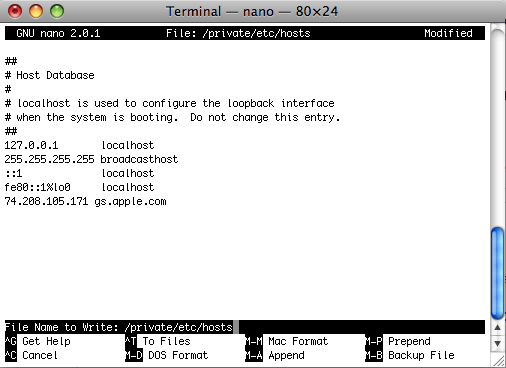This screenshot has width=506, height=368.
Task: Toggle M-A Append mode
Action: tap(275, 355)
